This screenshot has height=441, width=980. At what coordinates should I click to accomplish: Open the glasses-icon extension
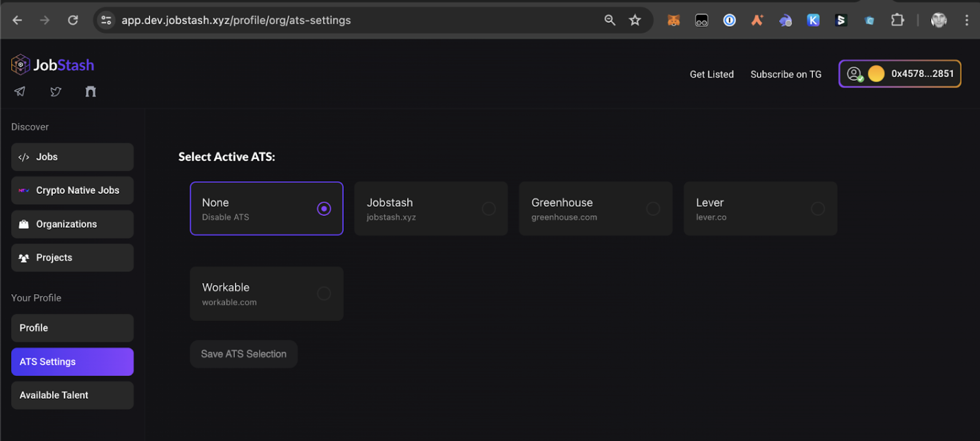701,20
